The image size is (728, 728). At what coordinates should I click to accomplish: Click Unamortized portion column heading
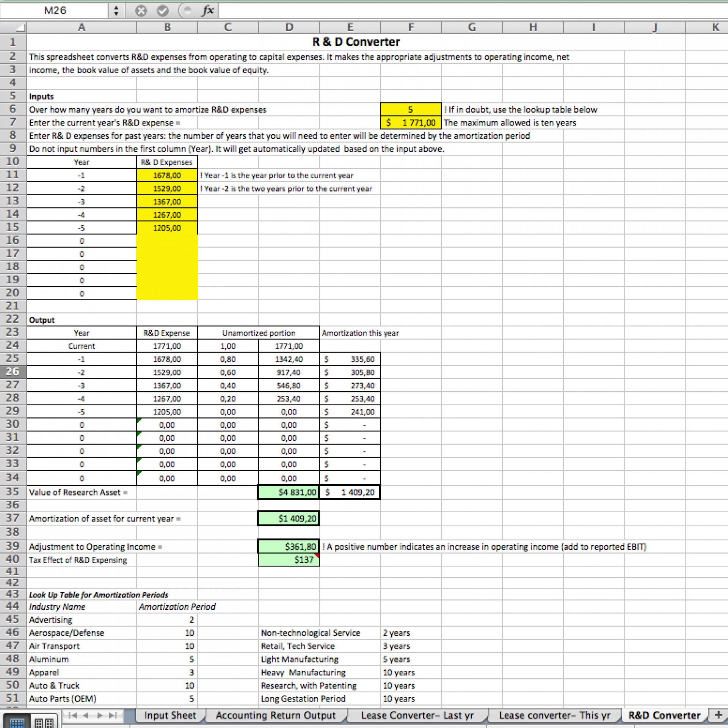(x=258, y=333)
